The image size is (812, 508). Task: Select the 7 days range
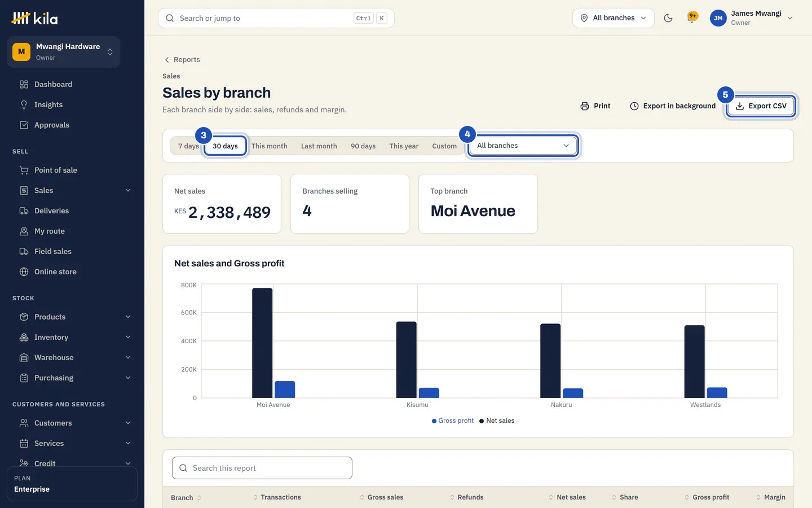tap(188, 146)
